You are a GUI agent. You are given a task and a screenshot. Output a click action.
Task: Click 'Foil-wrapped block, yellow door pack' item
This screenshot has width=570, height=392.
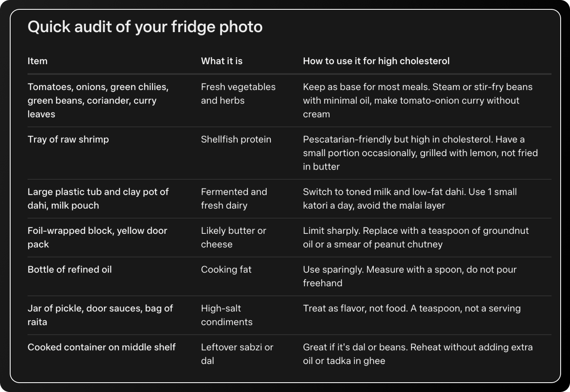[x=97, y=237]
